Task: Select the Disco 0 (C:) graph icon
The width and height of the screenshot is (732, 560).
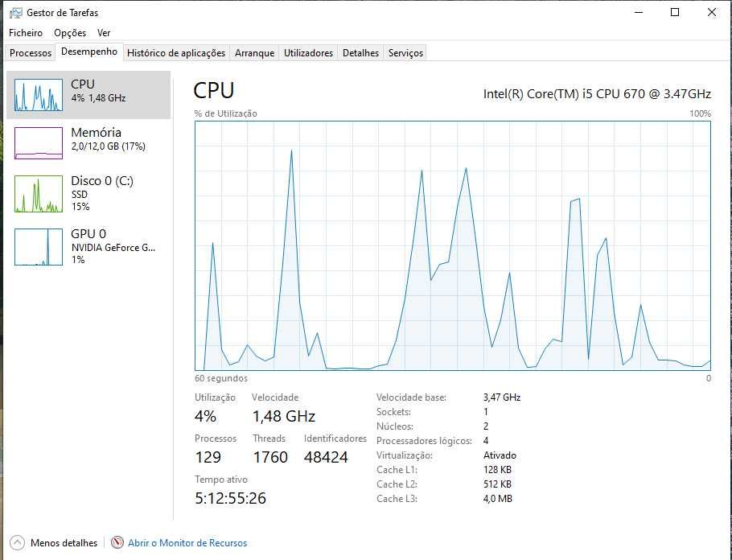Action: (38, 194)
